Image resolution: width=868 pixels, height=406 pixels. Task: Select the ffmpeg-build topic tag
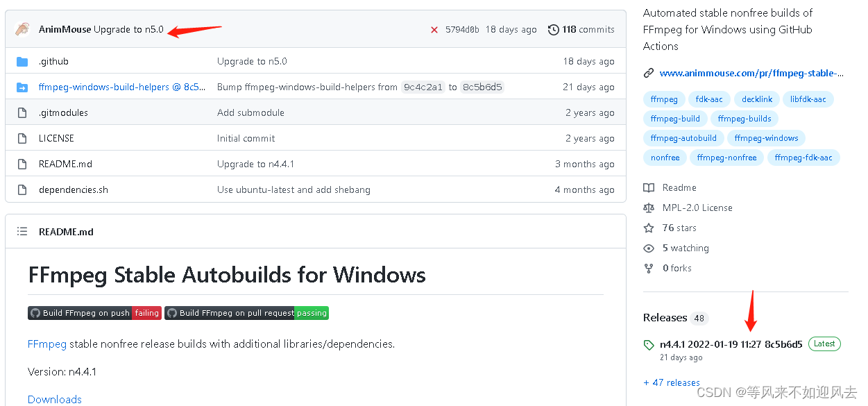[x=675, y=119]
